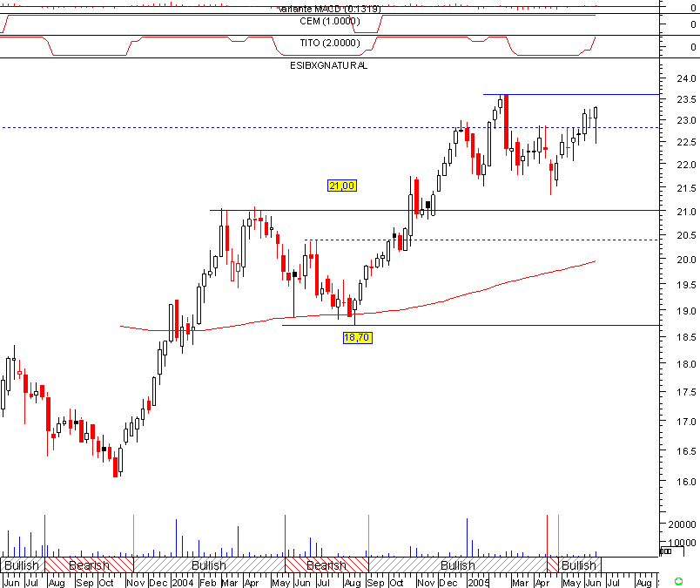Click the red vertical marker at May 2004
This screenshot has height=588, width=700.
coord(286,536)
